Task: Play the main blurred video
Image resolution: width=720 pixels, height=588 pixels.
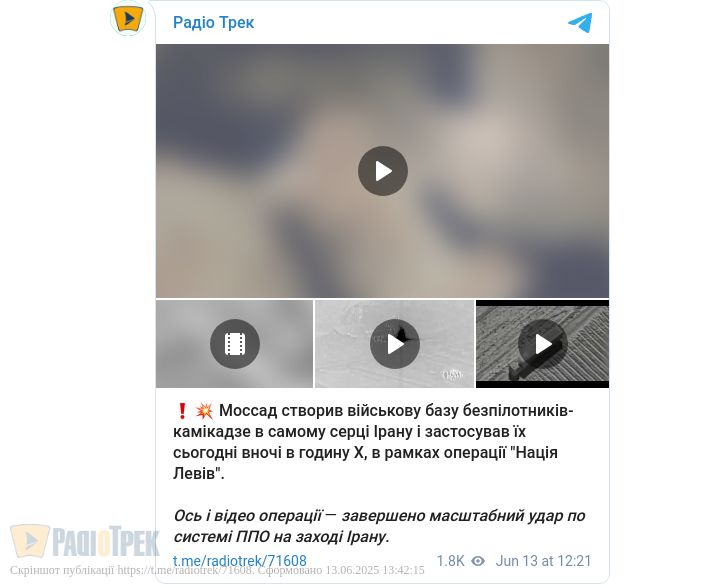Action: pyautogui.click(x=382, y=171)
